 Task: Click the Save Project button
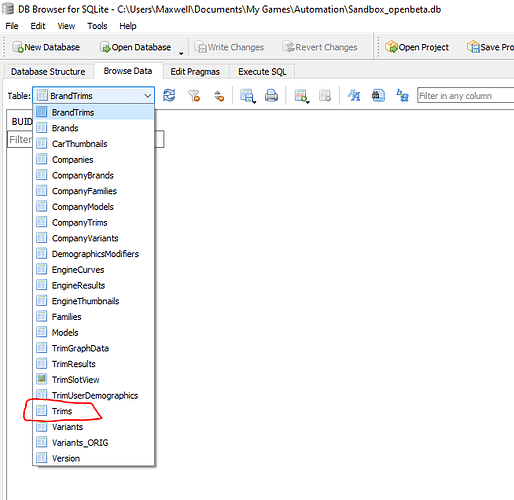[x=490, y=47]
